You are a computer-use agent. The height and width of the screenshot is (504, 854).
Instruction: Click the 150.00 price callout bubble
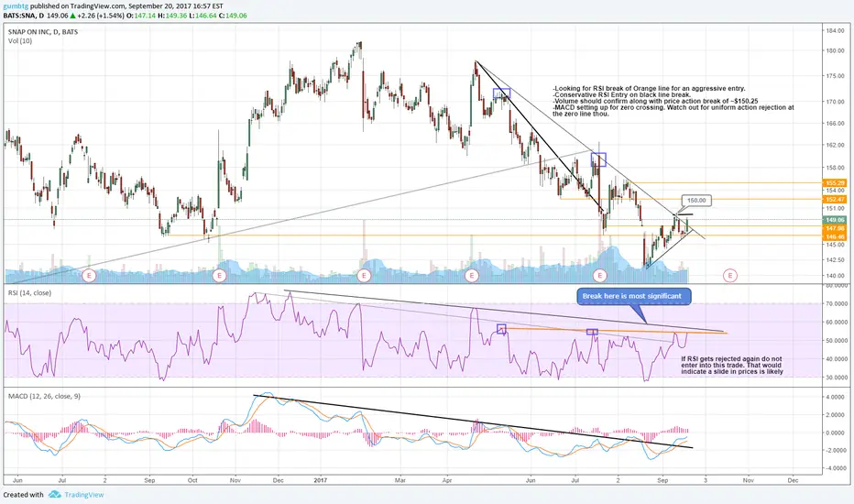click(x=696, y=201)
